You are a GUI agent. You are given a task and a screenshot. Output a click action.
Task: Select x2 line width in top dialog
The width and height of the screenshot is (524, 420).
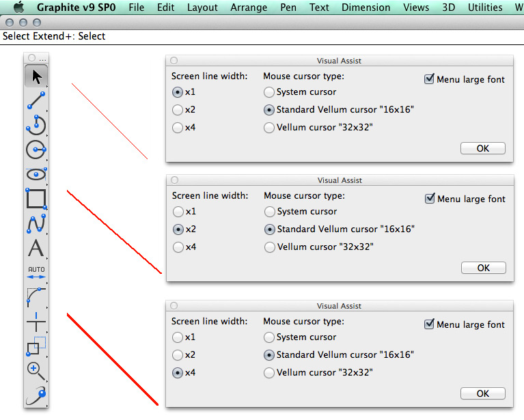click(184, 109)
